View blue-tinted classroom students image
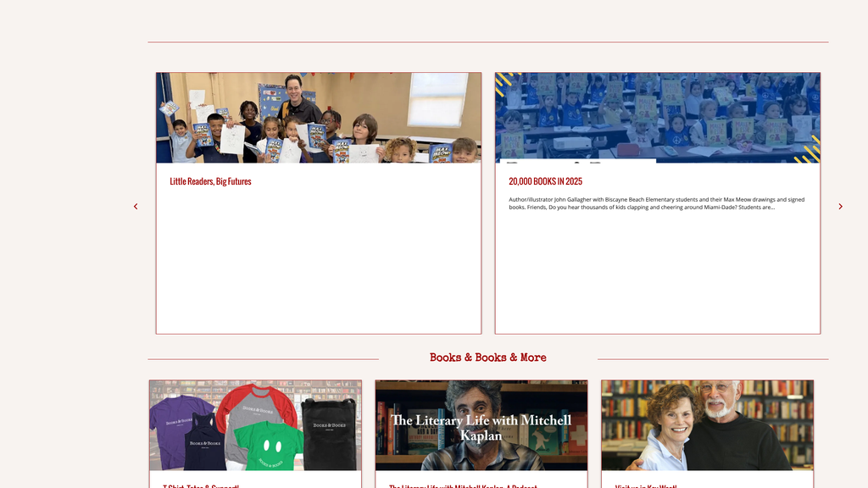 pyautogui.click(x=658, y=118)
